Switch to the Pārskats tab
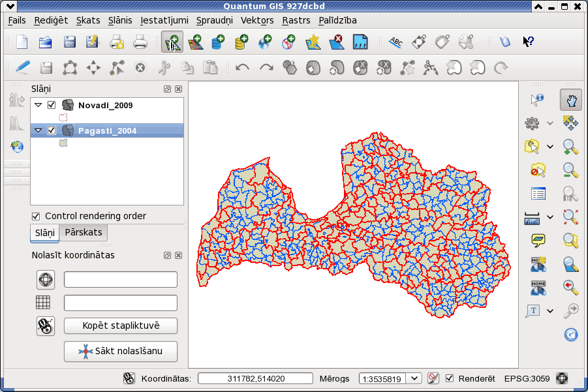This screenshot has width=588, height=392. click(84, 232)
